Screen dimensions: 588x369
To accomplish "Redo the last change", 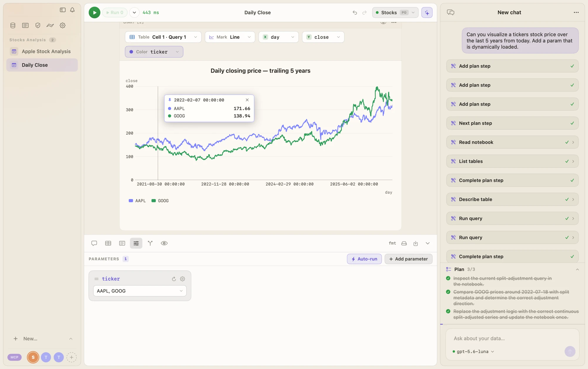I will point(365,12).
